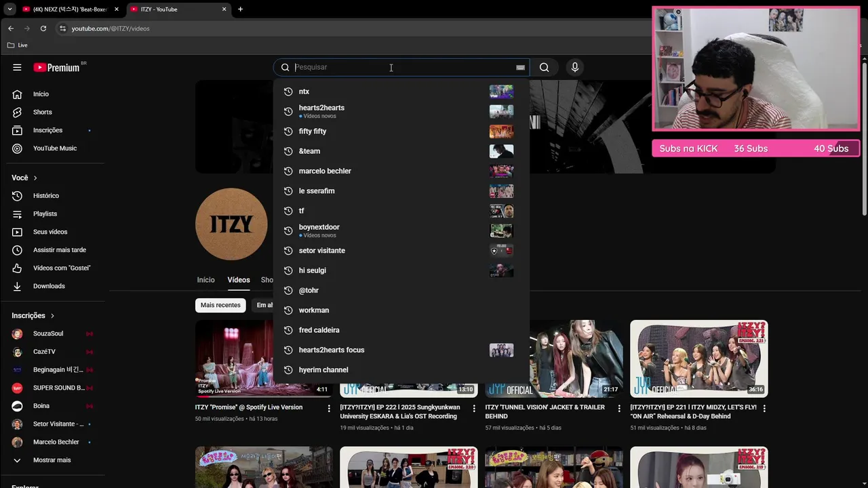The height and width of the screenshot is (488, 868).
Task: Select the 'workman' search suggestion
Action: [401, 310]
